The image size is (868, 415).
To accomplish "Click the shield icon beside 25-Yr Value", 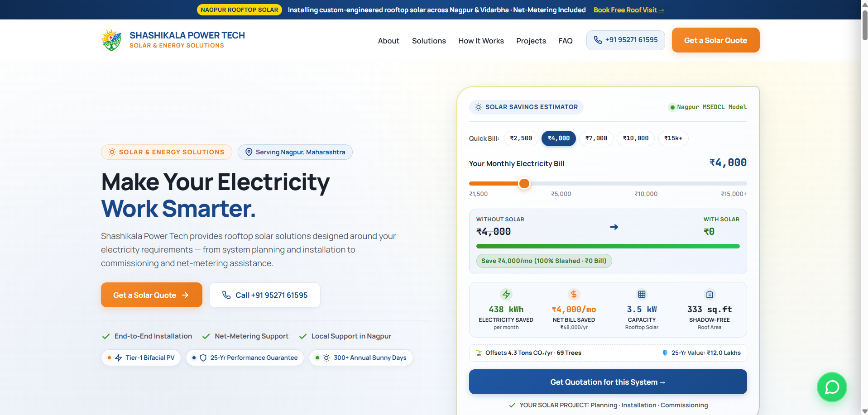I will [665, 353].
